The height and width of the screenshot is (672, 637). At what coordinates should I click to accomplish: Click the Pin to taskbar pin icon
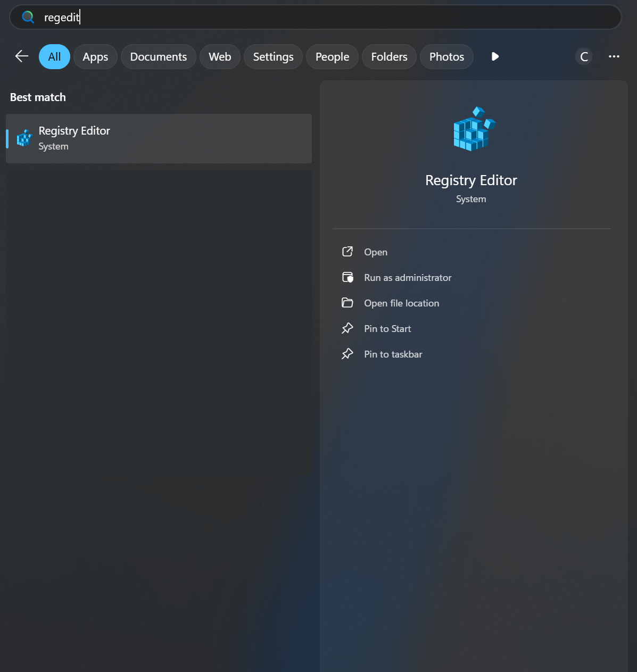(348, 354)
